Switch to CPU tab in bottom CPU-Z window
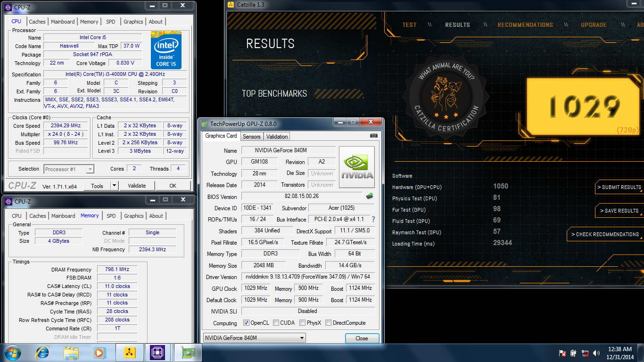Viewport: 644px width, 362px height. pyautogui.click(x=17, y=216)
